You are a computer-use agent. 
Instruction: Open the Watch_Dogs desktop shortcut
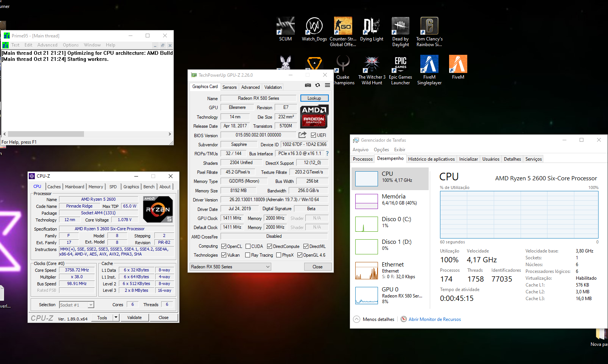(314, 29)
